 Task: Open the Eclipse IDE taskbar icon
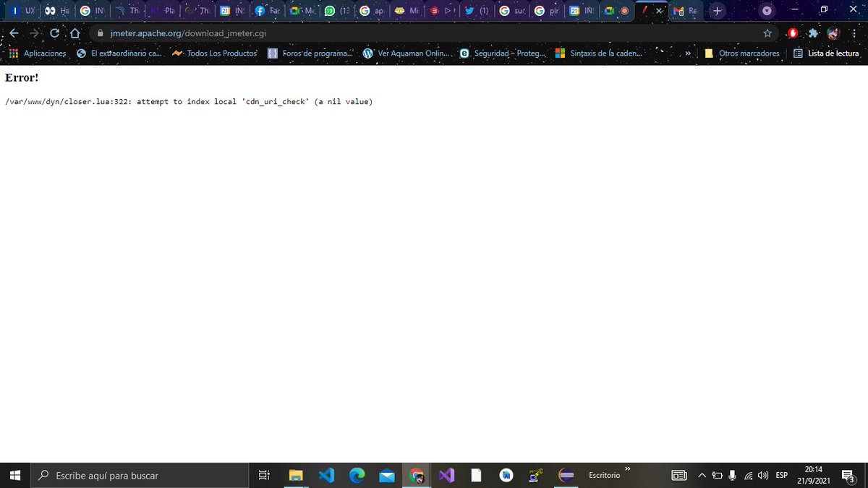click(567, 475)
